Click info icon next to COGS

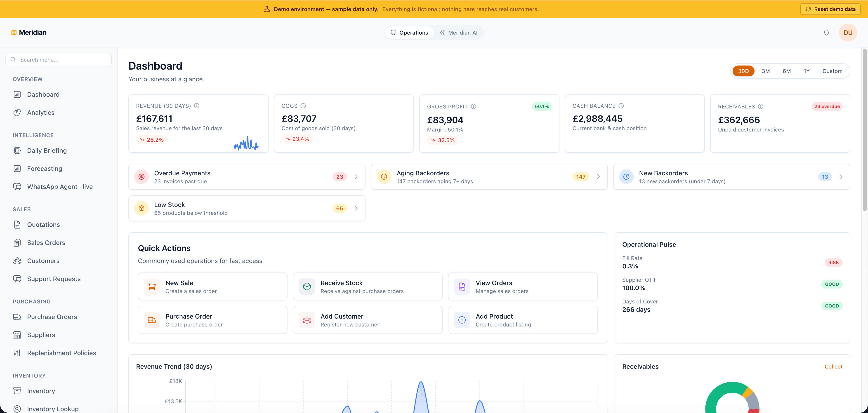[x=303, y=106]
